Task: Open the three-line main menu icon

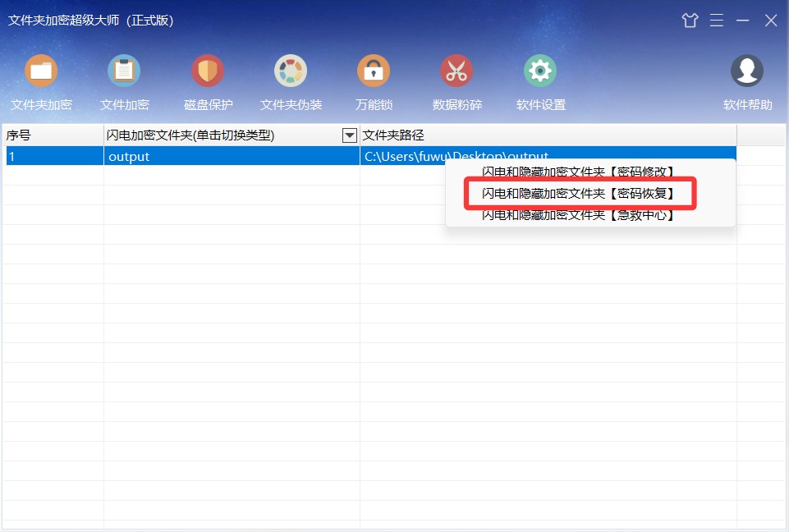Action: point(717,21)
